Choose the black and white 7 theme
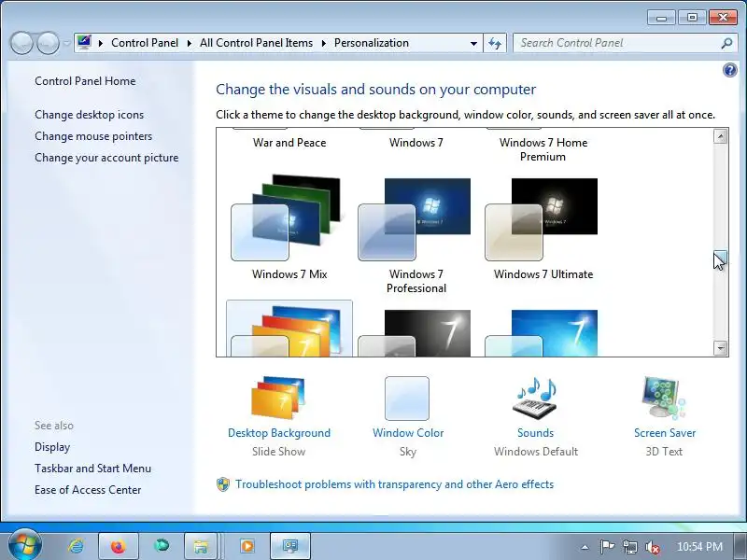The height and width of the screenshot is (560, 747). tap(415, 333)
